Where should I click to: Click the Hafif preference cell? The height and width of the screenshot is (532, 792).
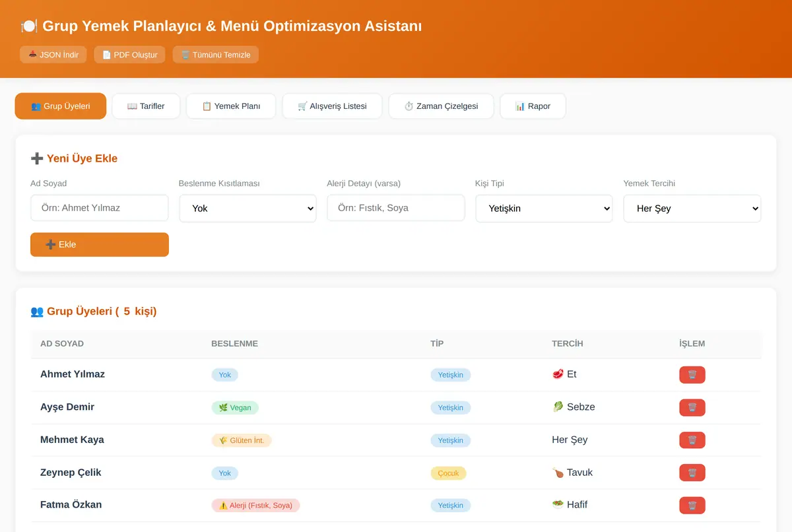pos(570,505)
